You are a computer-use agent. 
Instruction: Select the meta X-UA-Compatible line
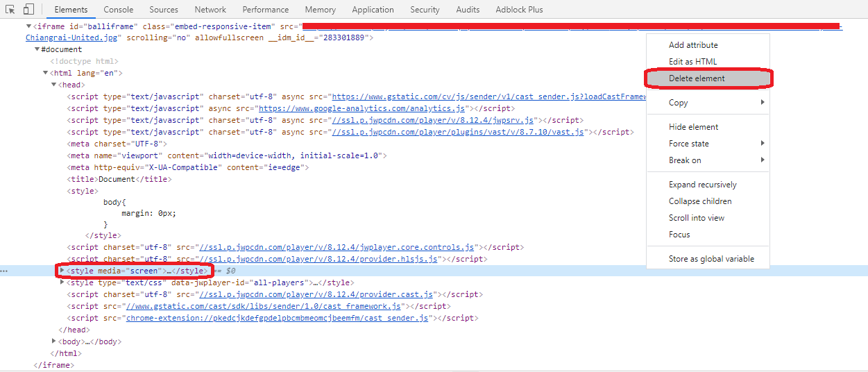pos(188,167)
